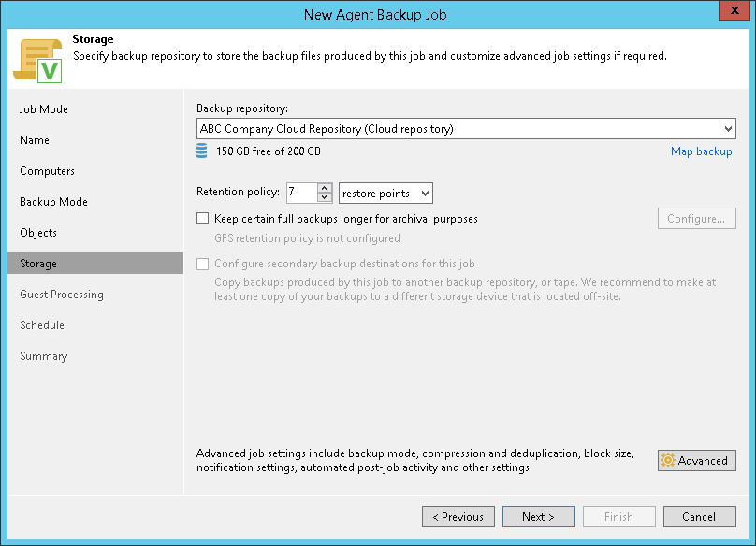Go back with the Previous button

[x=458, y=516]
